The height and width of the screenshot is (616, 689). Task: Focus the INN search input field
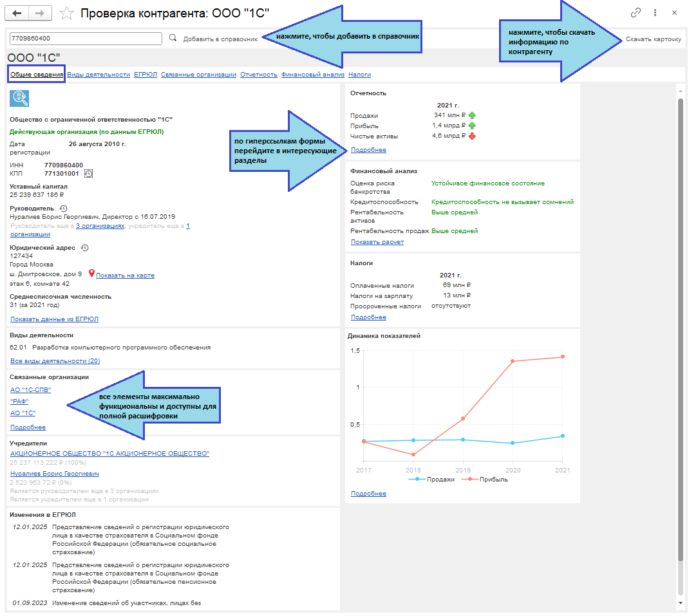[x=86, y=38]
